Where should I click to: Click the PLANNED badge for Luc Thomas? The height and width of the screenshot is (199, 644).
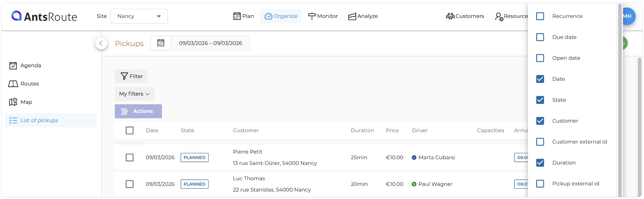point(195,184)
